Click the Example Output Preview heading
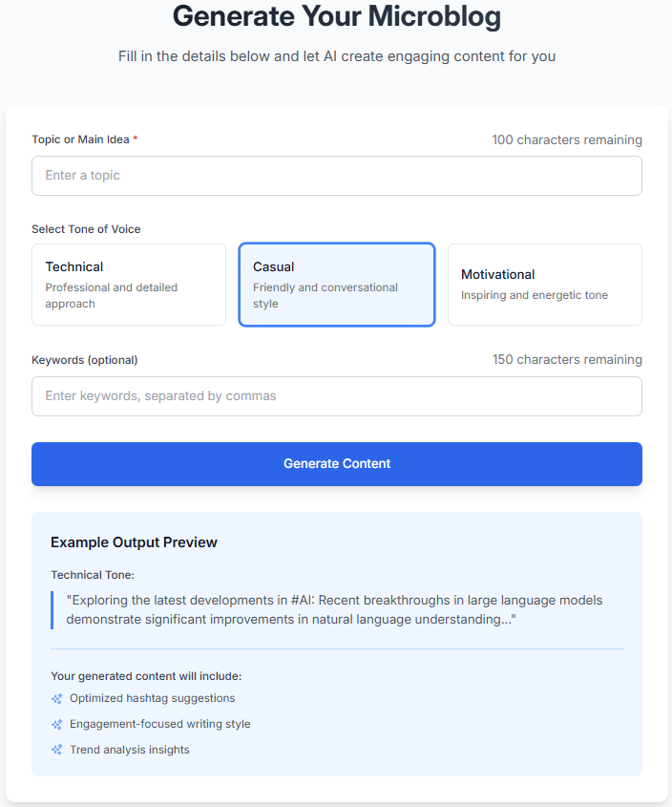The height and width of the screenshot is (807, 672). click(134, 542)
